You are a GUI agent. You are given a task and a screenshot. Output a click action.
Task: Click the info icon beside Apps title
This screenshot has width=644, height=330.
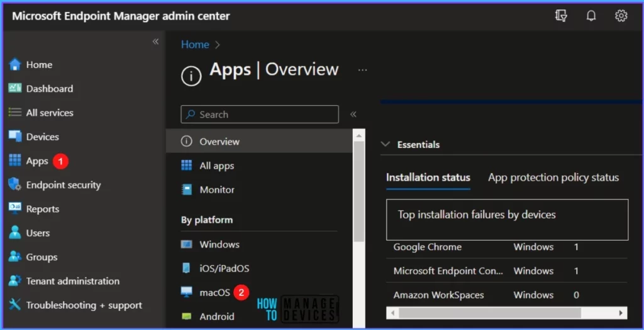[x=191, y=76]
